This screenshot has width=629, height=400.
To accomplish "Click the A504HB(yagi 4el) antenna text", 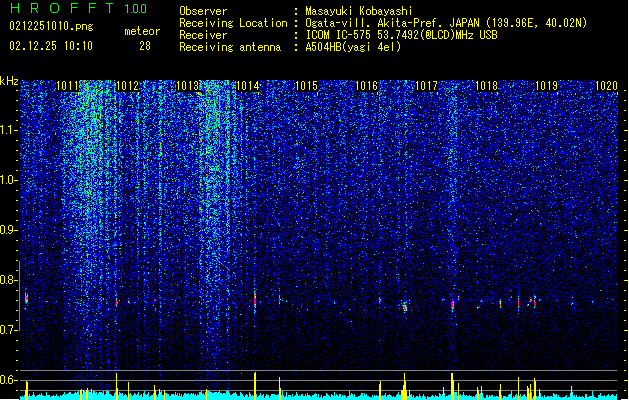I will (353, 47).
